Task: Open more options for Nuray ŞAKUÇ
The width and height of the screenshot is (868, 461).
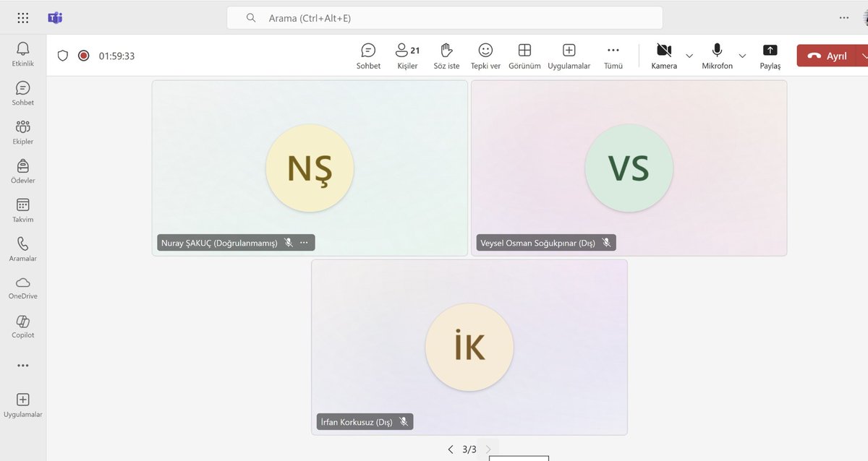Action: pyautogui.click(x=304, y=243)
